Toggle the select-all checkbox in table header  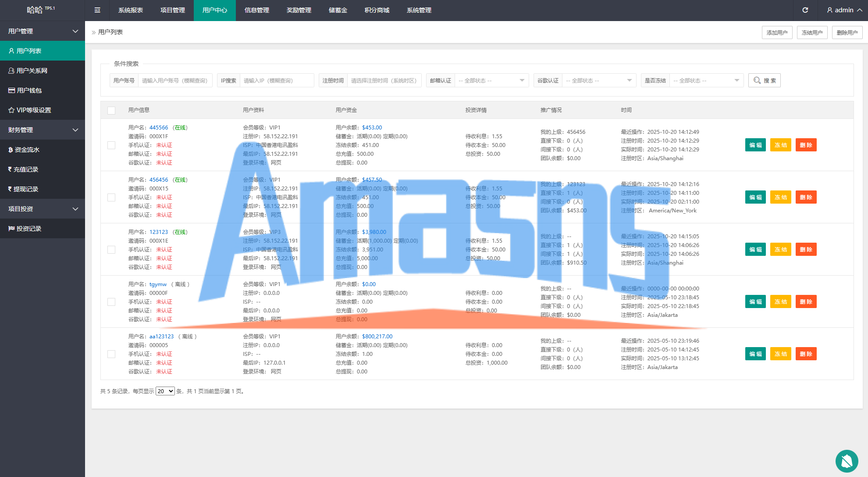point(111,111)
